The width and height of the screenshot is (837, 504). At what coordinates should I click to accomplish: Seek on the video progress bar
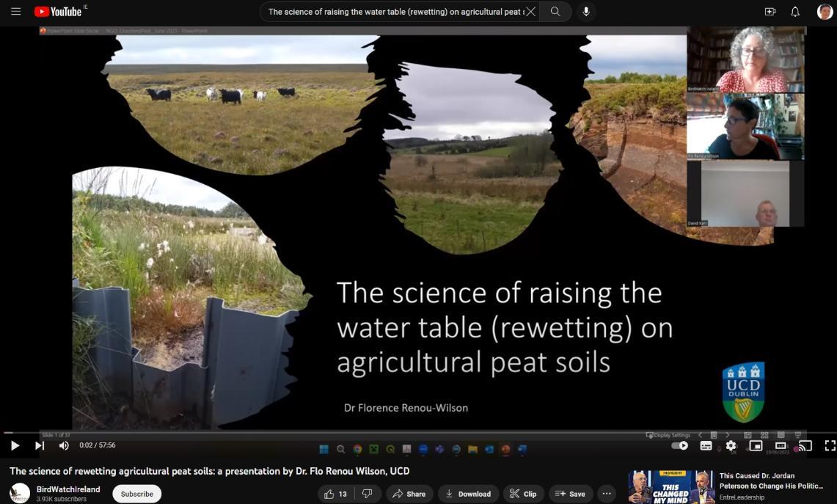pyautogui.click(x=418, y=432)
